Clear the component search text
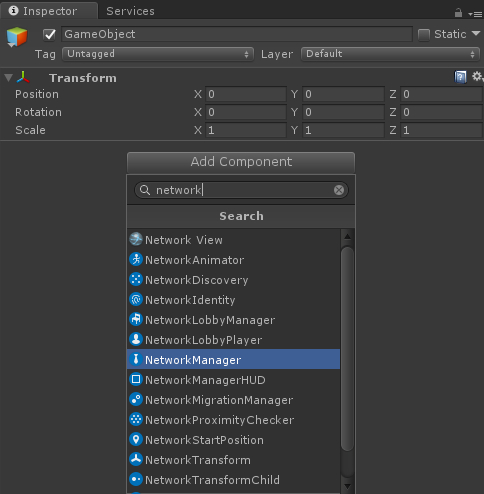The width and height of the screenshot is (484, 494). 339,190
